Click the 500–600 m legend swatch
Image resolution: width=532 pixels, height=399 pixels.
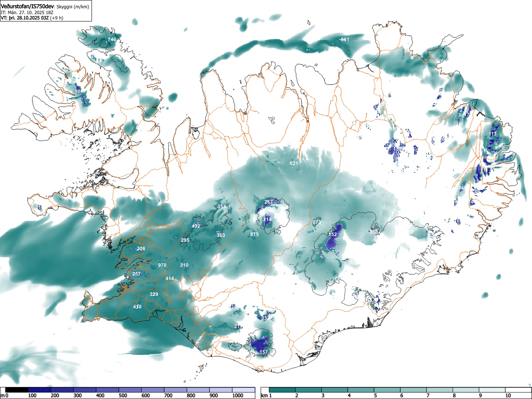[x=130, y=390]
